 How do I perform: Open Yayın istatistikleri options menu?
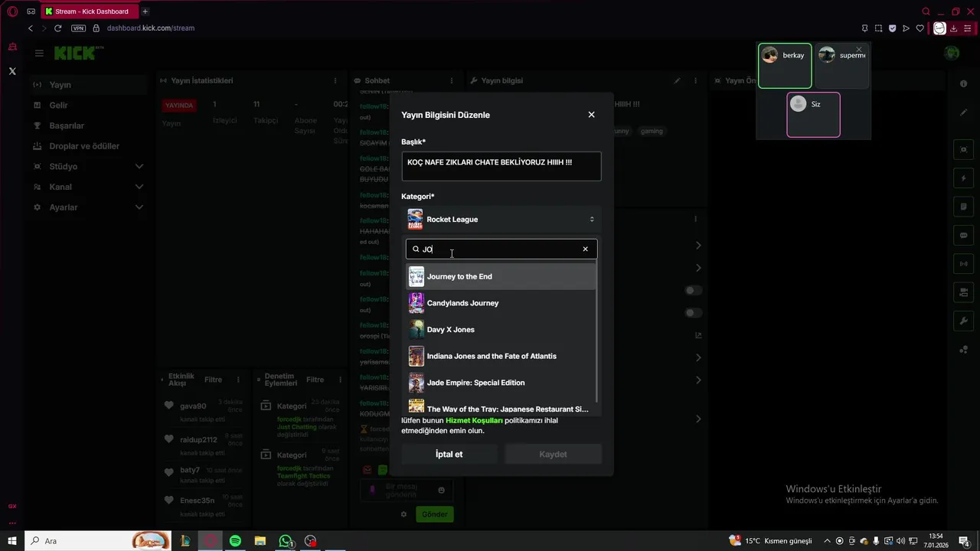click(x=335, y=81)
